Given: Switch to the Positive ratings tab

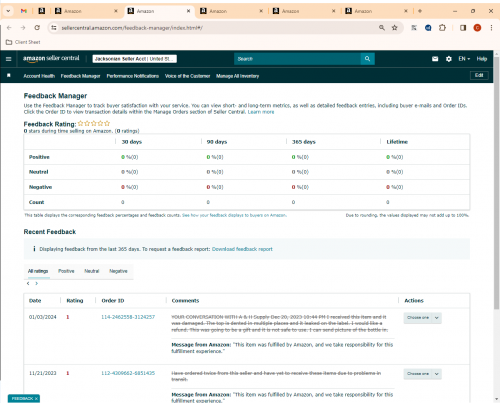Looking at the screenshot, I should pos(66,271).
